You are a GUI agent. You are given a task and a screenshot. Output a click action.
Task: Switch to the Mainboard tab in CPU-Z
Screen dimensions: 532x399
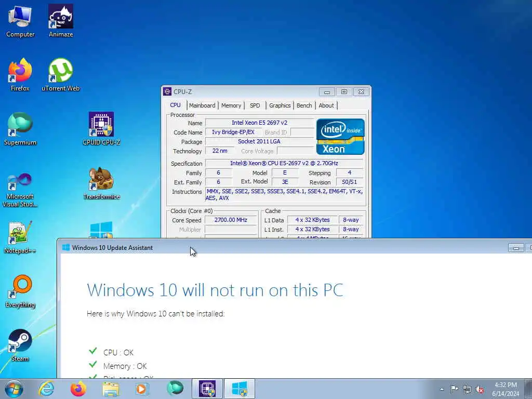[x=202, y=105]
